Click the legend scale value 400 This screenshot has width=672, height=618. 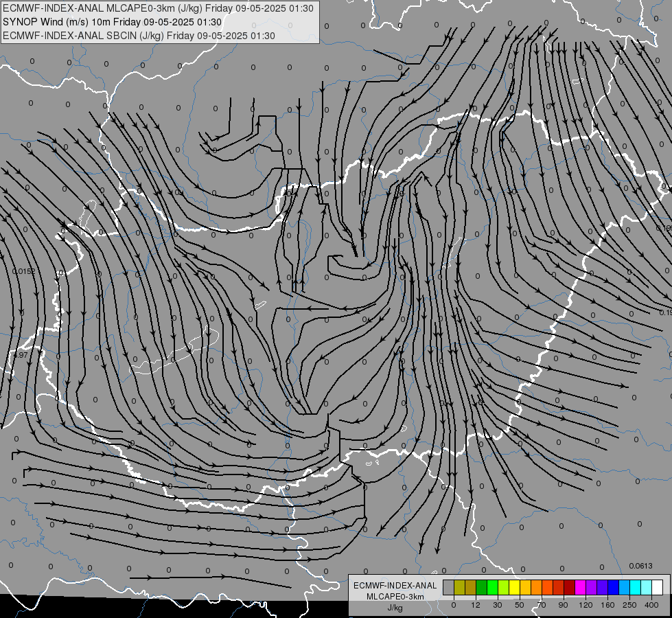pyautogui.click(x=651, y=605)
